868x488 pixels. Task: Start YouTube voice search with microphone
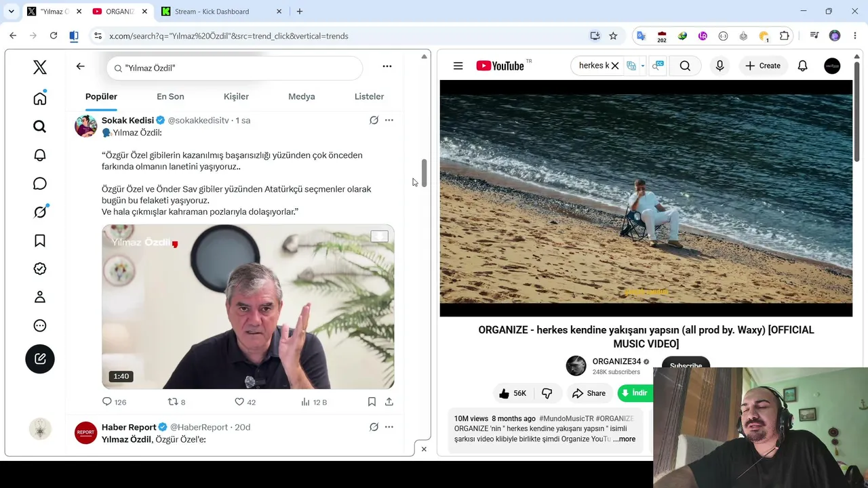719,66
